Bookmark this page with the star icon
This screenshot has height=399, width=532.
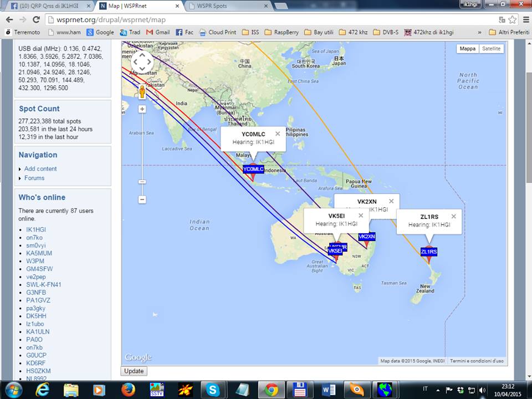click(x=512, y=20)
